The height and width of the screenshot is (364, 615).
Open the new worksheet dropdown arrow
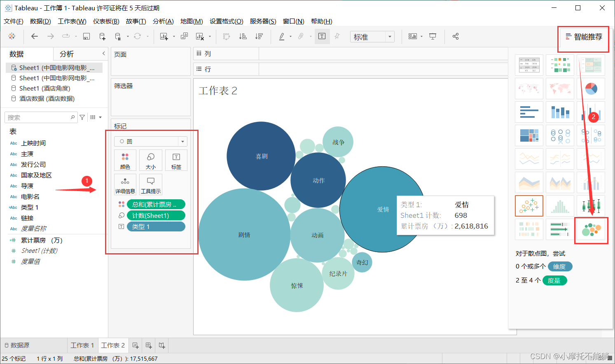174,37
